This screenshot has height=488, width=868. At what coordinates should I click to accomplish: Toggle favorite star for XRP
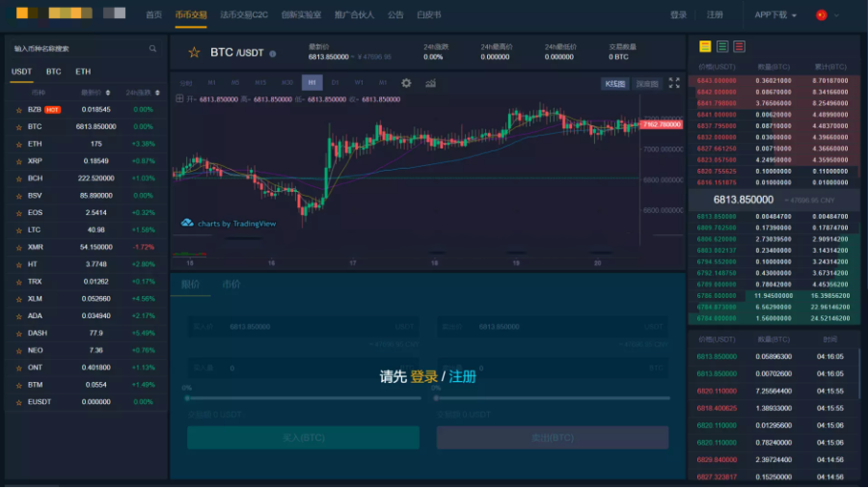coord(18,160)
